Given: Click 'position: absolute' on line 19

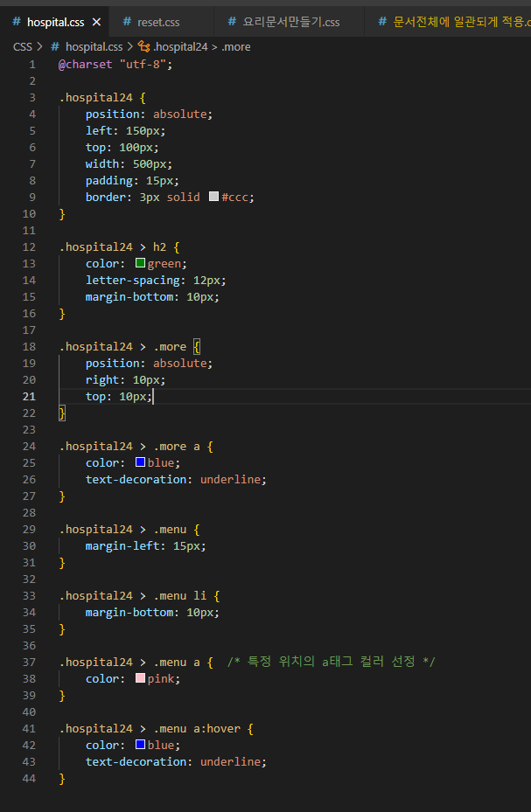Looking at the screenshot, I should tap(146, 363).
